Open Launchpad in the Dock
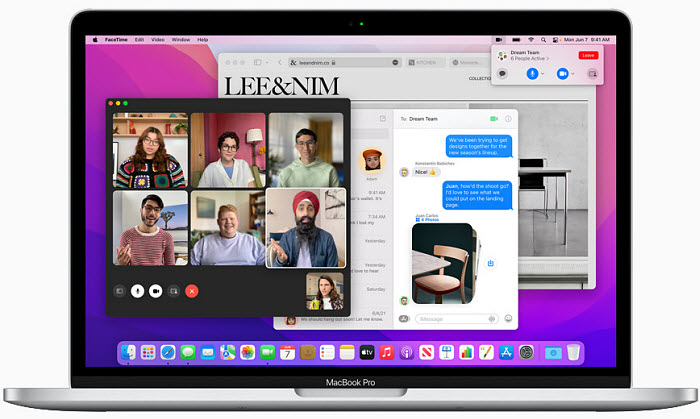The height and width of the screenshot is (419, 700). click(148, 353)
